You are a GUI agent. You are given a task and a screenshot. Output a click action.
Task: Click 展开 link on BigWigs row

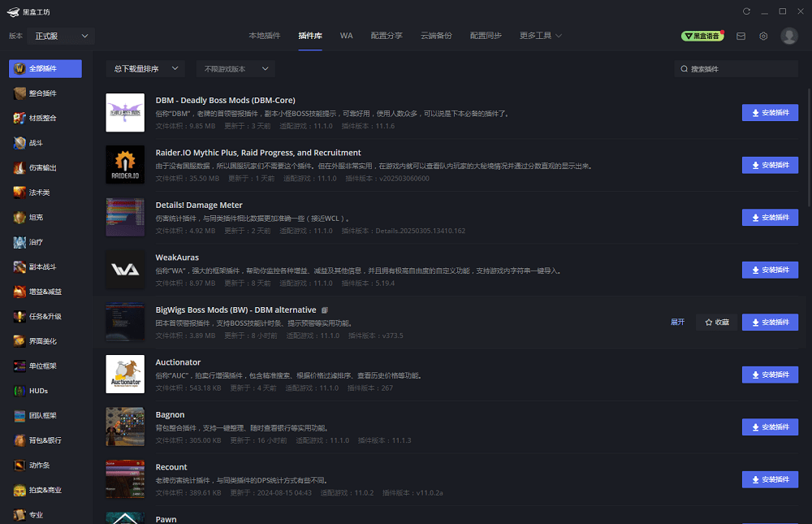pyautogui.click(x=677, y=323)
